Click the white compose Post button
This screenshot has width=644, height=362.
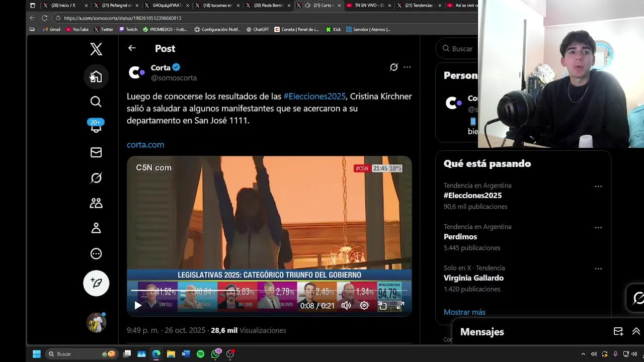(96, 283)
